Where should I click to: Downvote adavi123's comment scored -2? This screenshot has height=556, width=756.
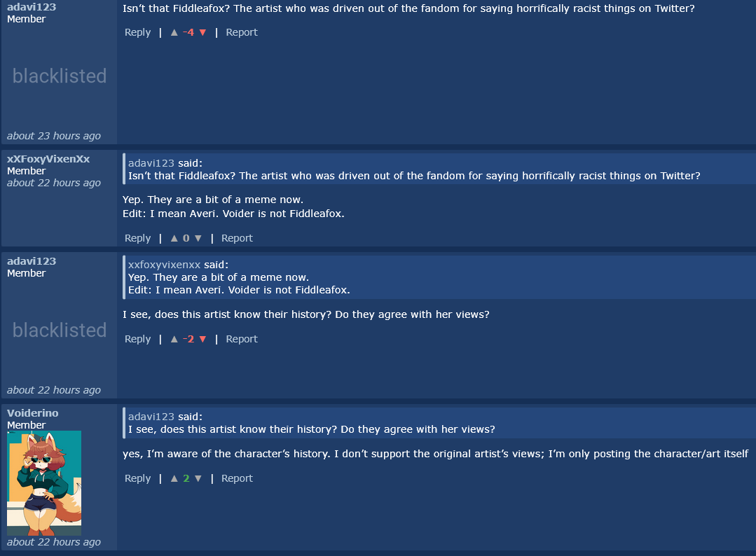(203, 340)
